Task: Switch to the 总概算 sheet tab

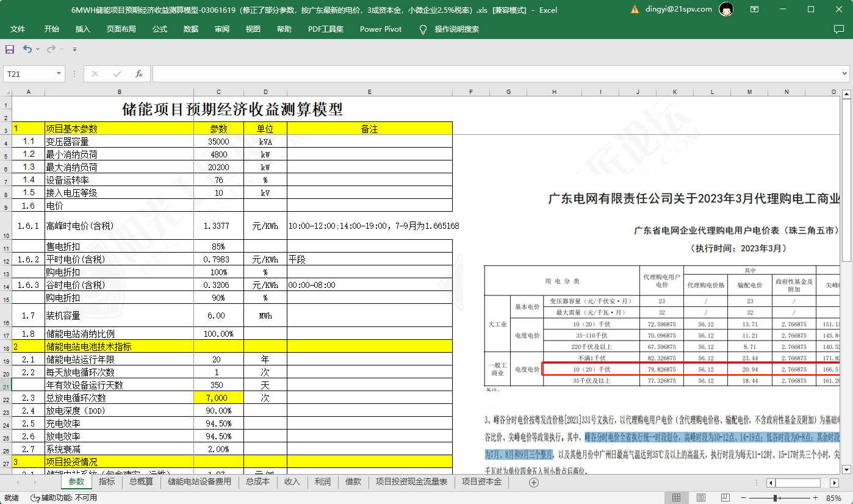Action: 142,481
